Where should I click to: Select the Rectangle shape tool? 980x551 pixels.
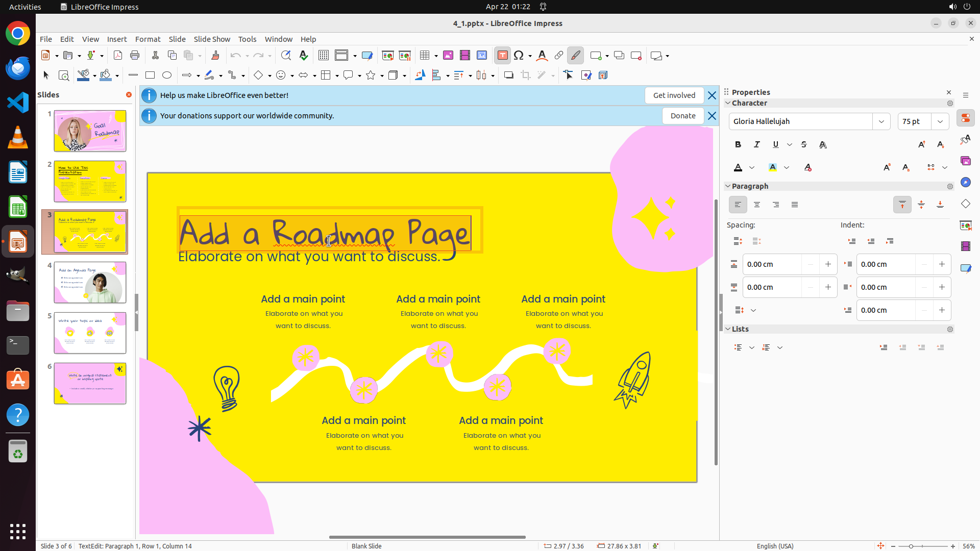point(150,76)
